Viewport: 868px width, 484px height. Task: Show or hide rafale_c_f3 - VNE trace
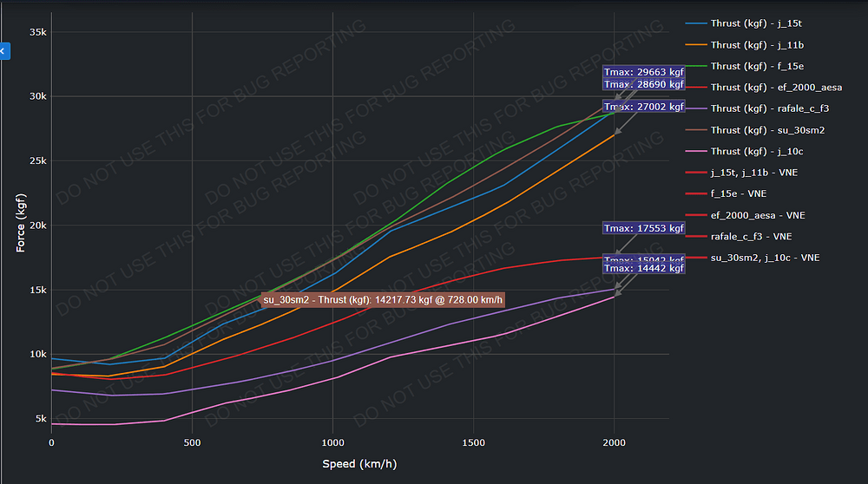click(748, 237)
